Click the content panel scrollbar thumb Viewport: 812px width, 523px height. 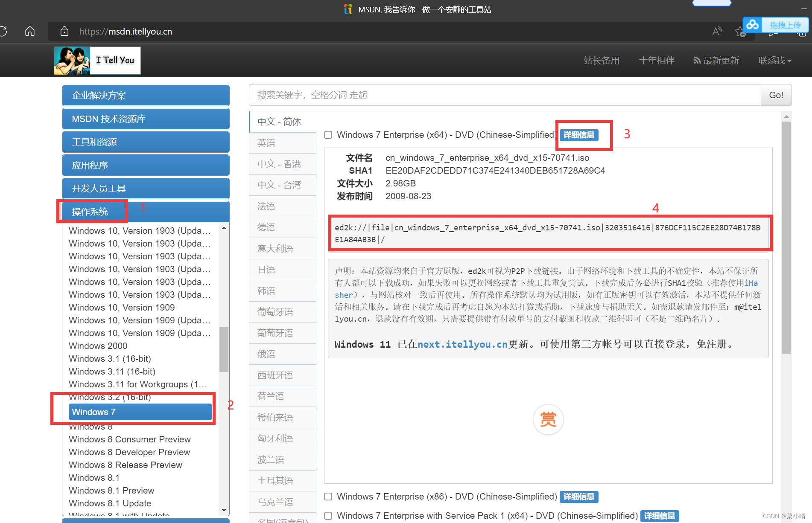click(x=786, y=238)
